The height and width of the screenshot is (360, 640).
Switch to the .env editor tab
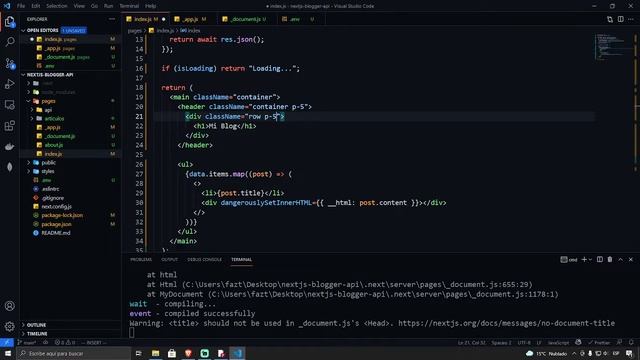tap(295, 19)
